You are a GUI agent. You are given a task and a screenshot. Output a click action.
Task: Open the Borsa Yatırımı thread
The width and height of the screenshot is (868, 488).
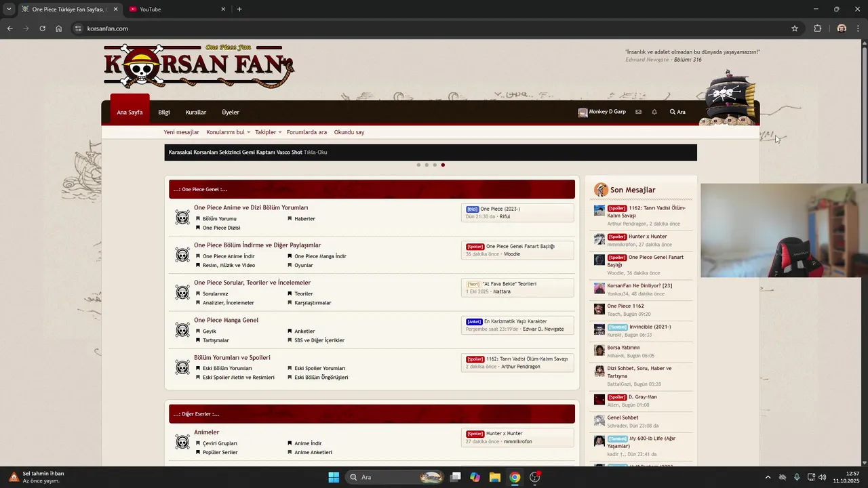[x=623, y=347]
